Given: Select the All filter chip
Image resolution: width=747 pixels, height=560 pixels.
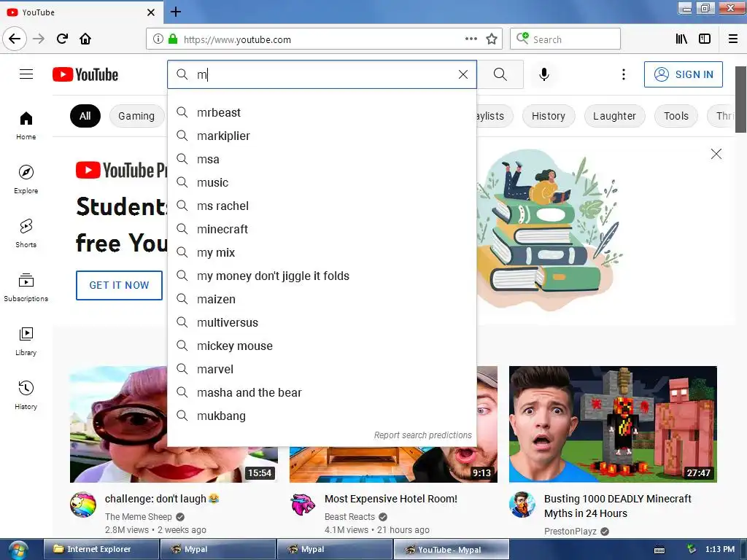Looking at the screenshot, I should pos(85,116).
